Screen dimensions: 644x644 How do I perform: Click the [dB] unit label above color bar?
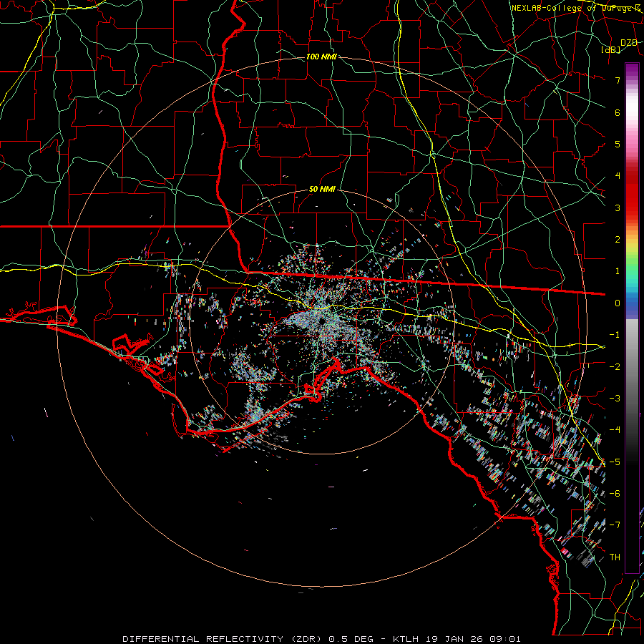[611, 49]
